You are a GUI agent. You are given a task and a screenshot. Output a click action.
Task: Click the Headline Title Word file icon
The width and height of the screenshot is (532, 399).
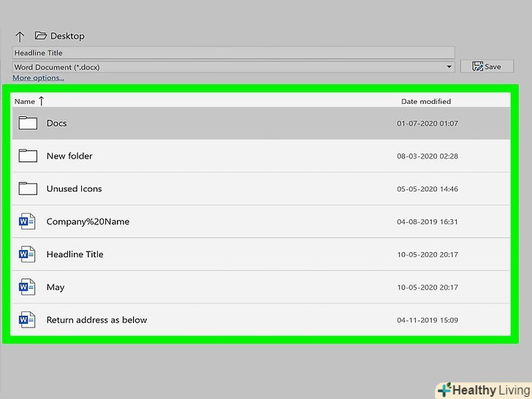27,254
